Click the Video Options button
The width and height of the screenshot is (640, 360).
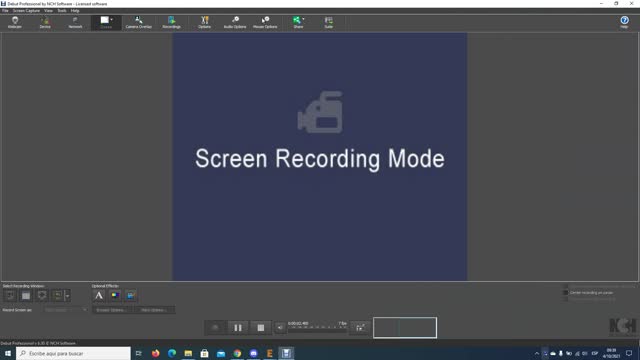[x=154, y=310]
